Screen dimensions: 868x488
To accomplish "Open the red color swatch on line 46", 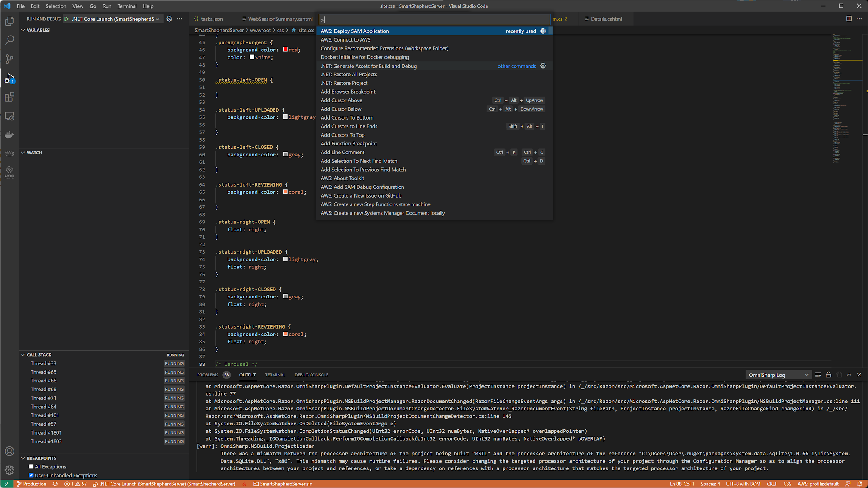I will (285, 50).
